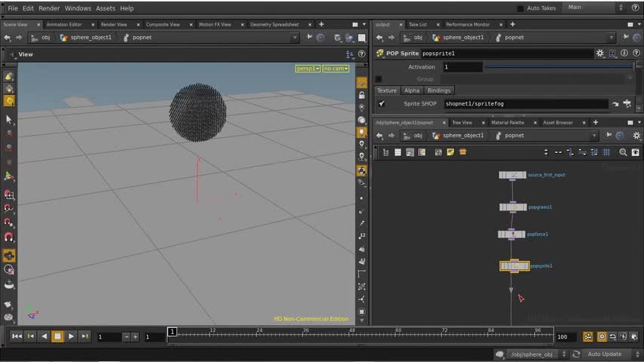Click the Sprite SHOP path field

point(526,103)
